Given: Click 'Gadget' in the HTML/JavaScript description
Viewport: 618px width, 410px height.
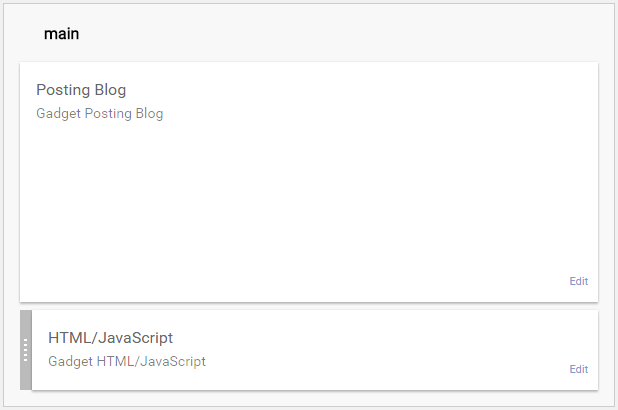Looking at the screenshot, I should point(70,362).
